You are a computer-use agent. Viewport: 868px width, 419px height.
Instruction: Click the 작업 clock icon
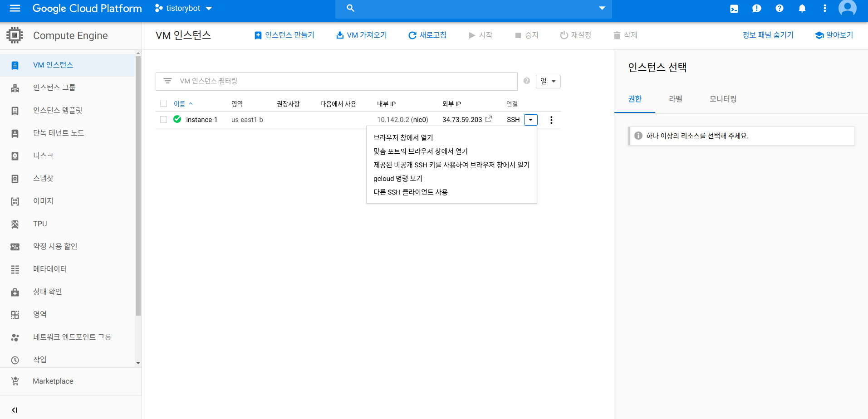tap(15, 360)
